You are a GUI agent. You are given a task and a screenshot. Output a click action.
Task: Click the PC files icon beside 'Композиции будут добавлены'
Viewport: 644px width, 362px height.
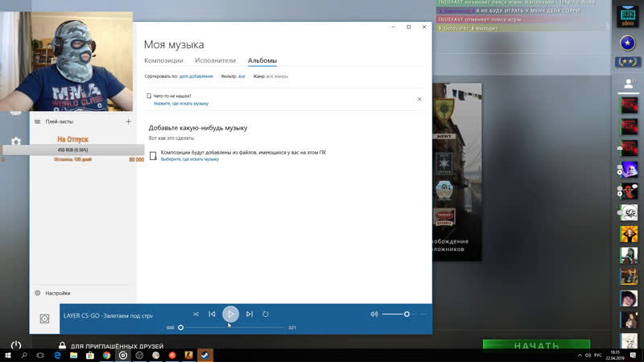click(153, 155)
